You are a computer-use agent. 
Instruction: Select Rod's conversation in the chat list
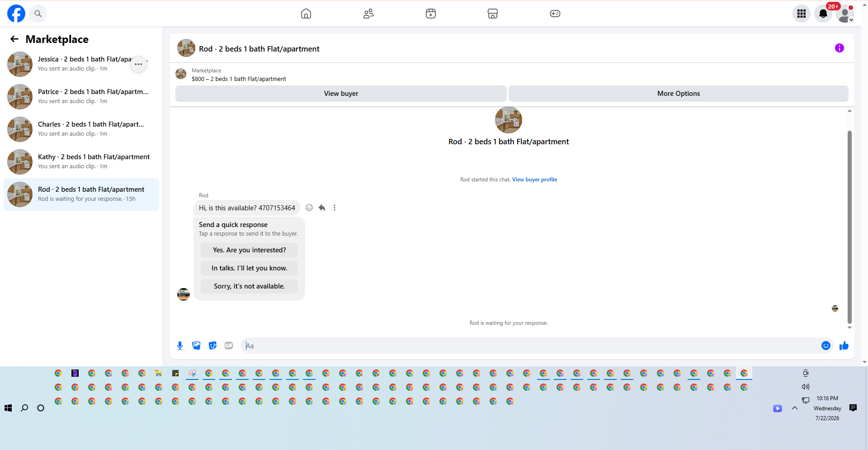(81, 194)
